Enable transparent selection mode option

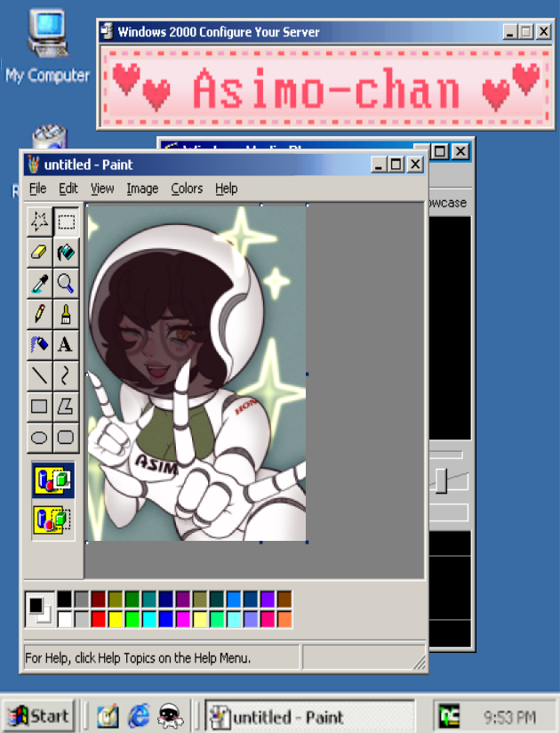click(52, 520)
